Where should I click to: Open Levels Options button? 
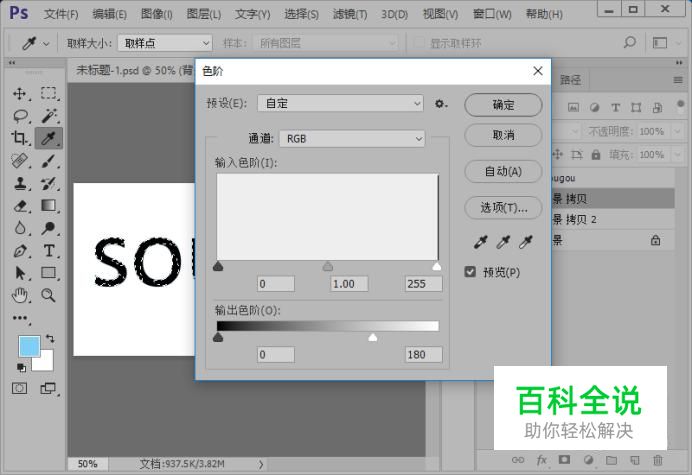[503, 207]
